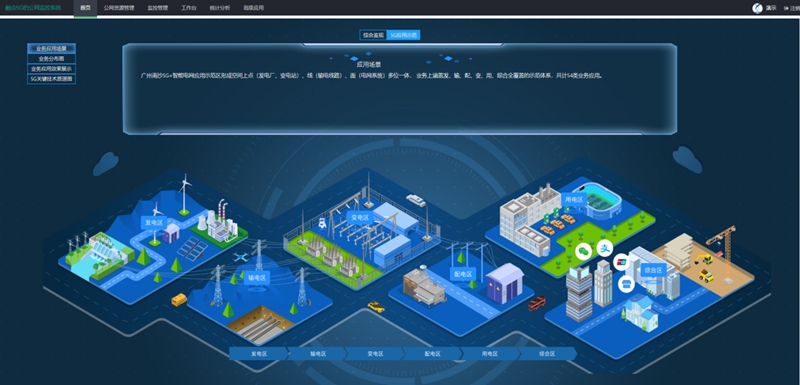The height and width of the screenshot is (385, 800).
Task: Click the 5G关键技术原理图 button
Action: pos(52,79)
